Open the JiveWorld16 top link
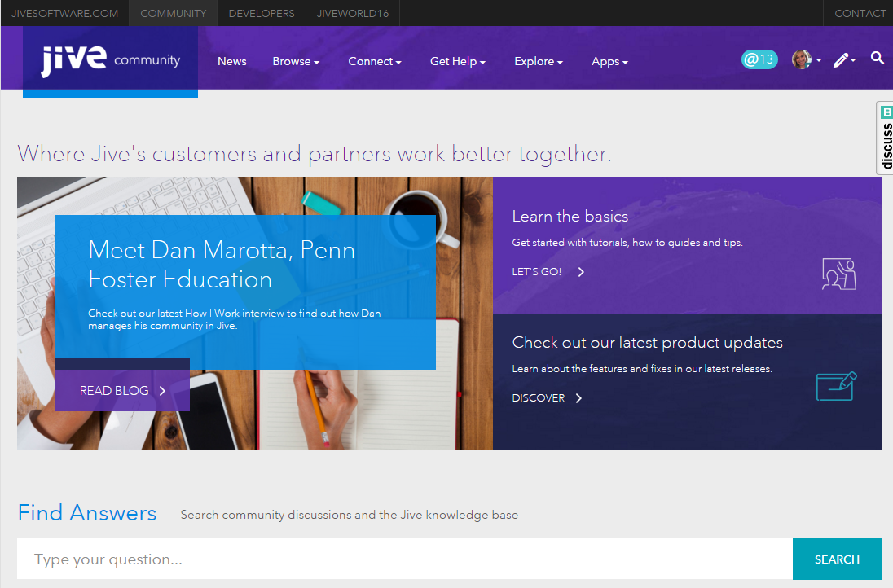Image resolution: width=893 pixels, height=588 pixels. 353,13
